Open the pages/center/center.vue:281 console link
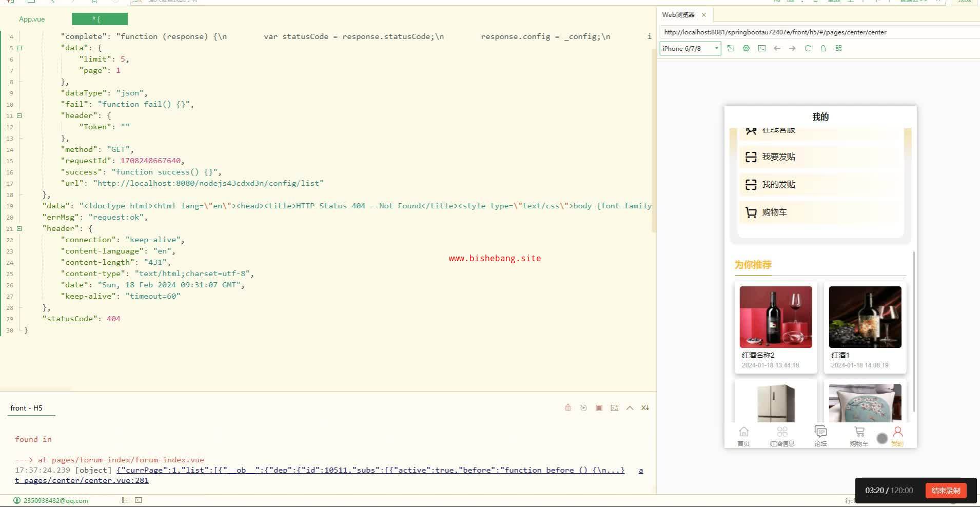The height and width of the screenshot is (507, 980). click(82, 480)
